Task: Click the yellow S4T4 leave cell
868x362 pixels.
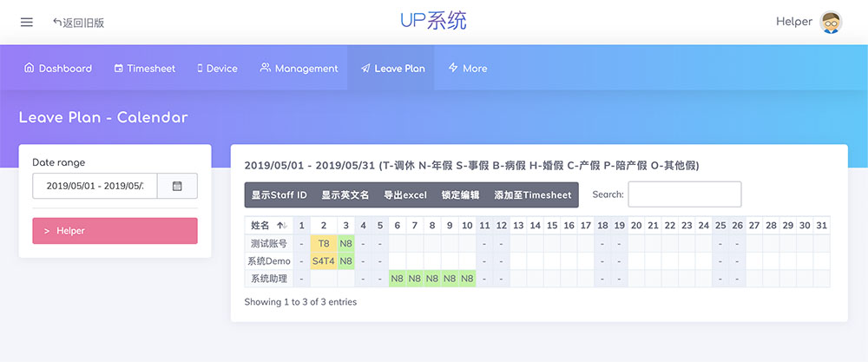Action: pos(323,261)
